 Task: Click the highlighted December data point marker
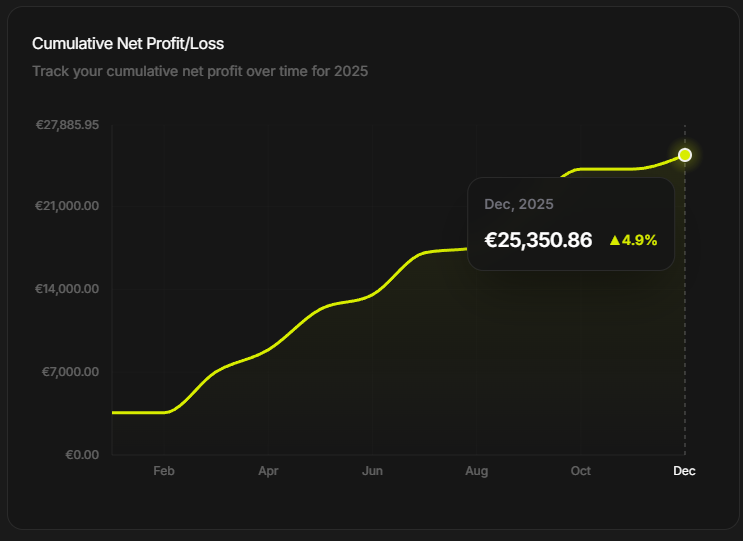(685, 155)
